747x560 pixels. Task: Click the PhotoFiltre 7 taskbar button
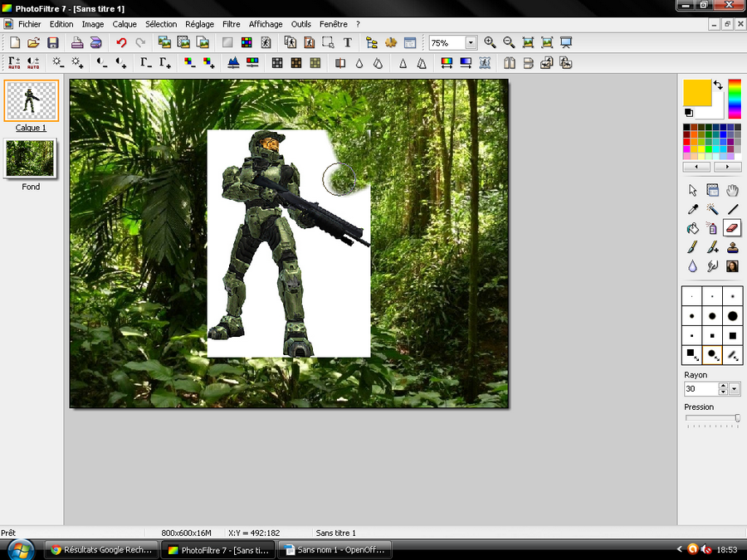pos(218,550)
